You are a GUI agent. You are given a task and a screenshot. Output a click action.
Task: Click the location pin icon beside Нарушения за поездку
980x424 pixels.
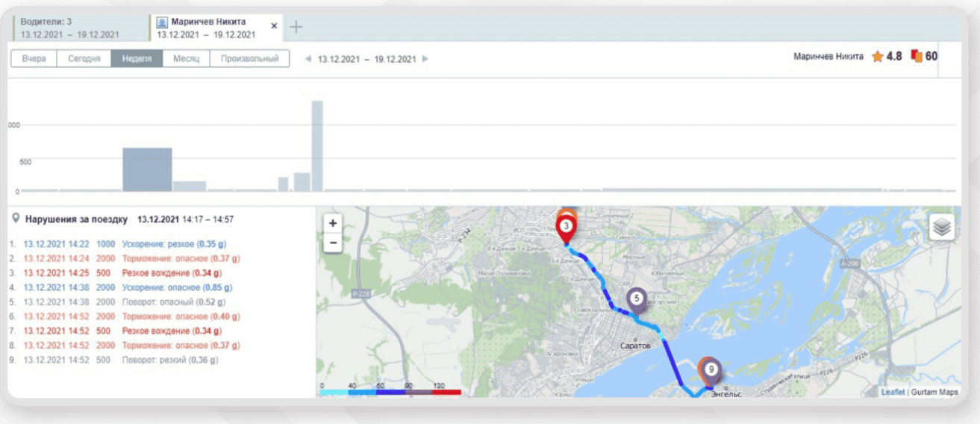coord(16,219)
